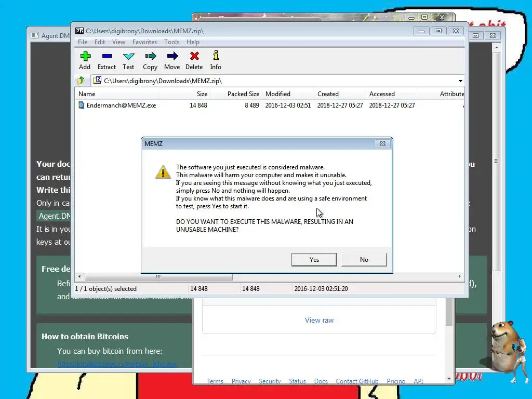
Task: Open the API footer link
Action: [418, 381]
